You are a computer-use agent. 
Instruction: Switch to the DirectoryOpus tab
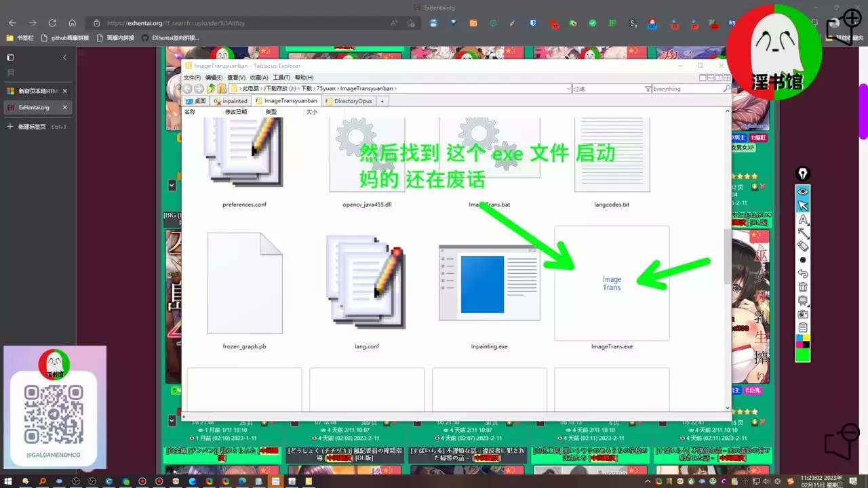pyautogui.click(x=353, y=101)
